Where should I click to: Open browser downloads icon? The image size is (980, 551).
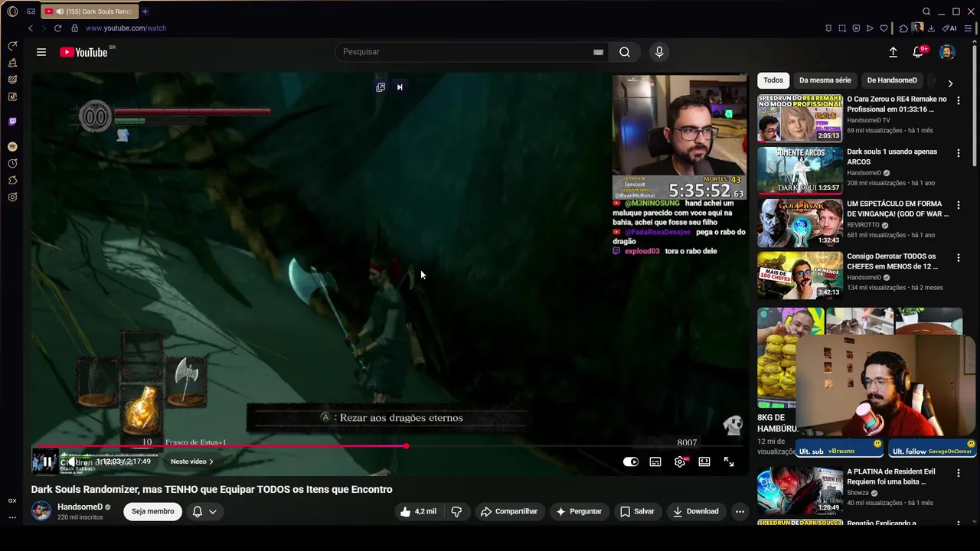[x=932, y=28]
